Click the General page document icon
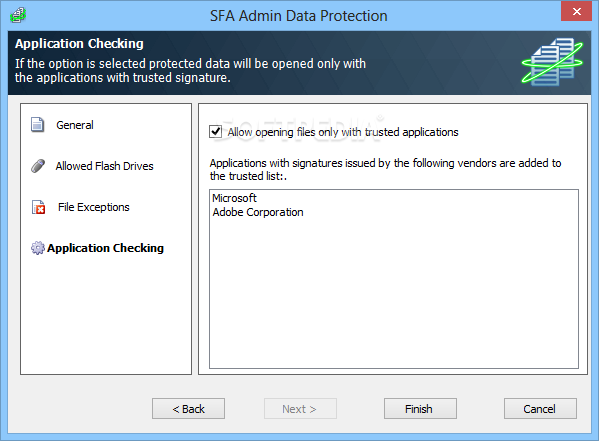 coord(37,125)
